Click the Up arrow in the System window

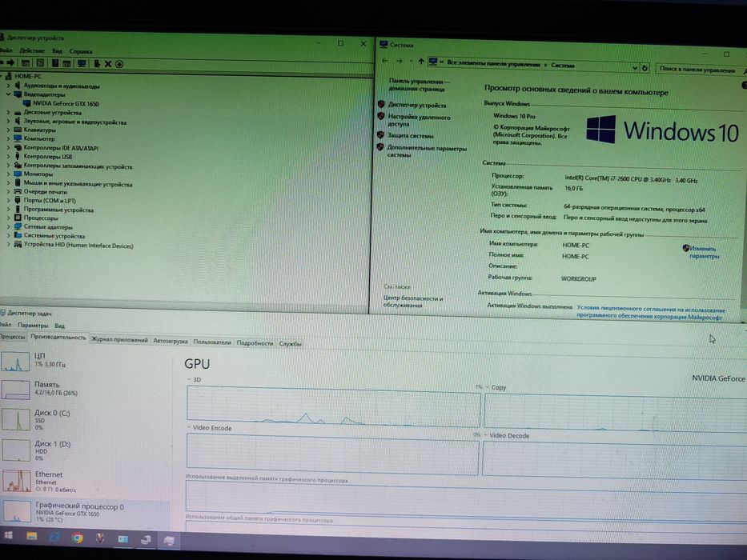(x=420, y=62)
